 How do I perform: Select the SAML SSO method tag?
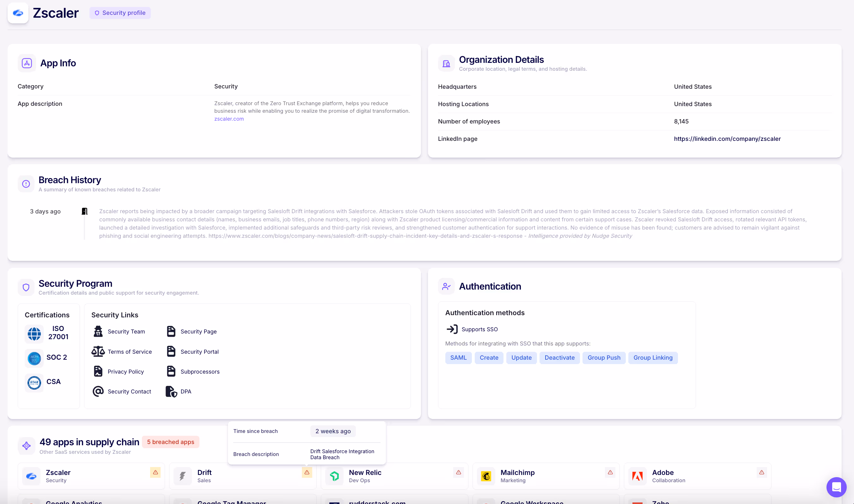[458, 357]
